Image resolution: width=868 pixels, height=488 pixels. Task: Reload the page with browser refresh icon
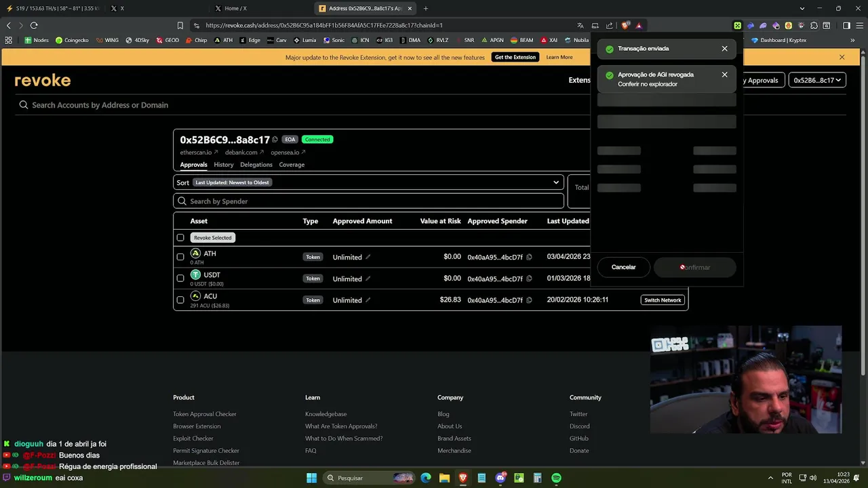(x=34, y=25)
